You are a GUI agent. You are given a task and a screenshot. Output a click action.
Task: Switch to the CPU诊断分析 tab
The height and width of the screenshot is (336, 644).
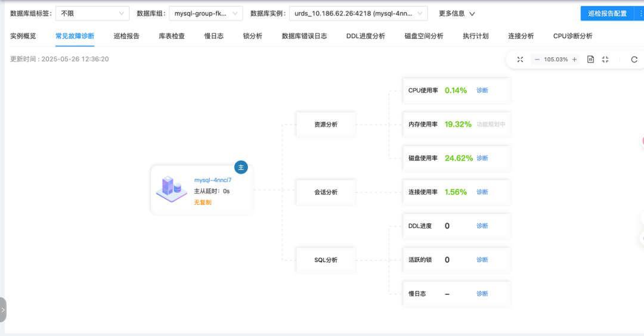coord(572,36)
